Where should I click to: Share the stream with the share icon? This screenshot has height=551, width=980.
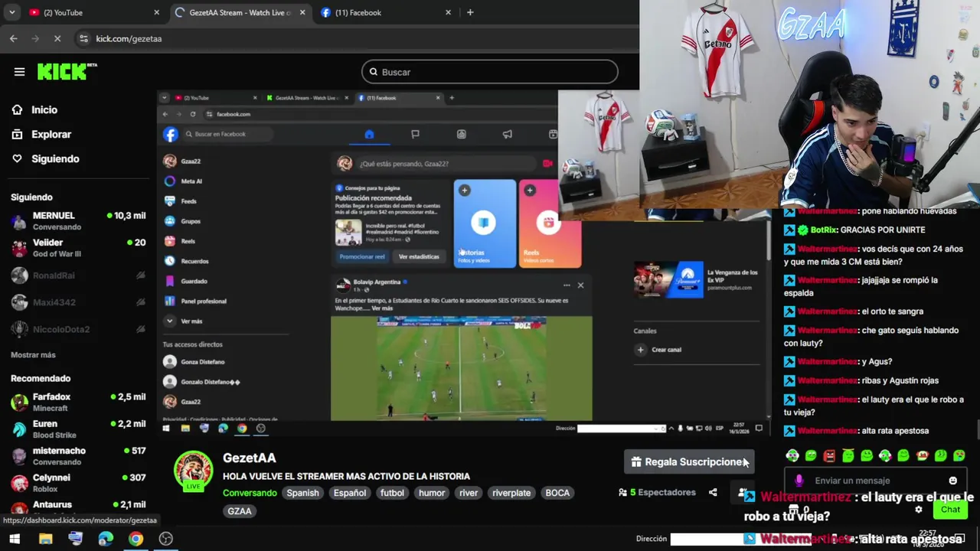coord(713,492)
